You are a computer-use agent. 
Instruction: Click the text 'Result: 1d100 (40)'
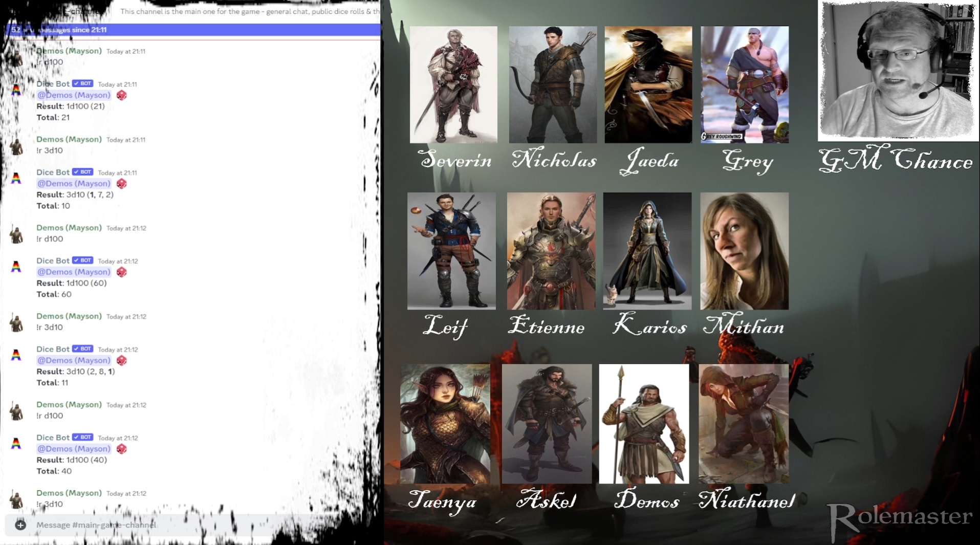pyautogui.click(x=72, y=460)
